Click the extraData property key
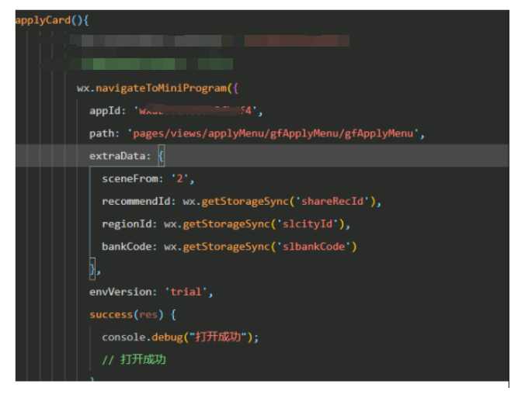This screenshot has height=398, width=532. coord(117,156)
